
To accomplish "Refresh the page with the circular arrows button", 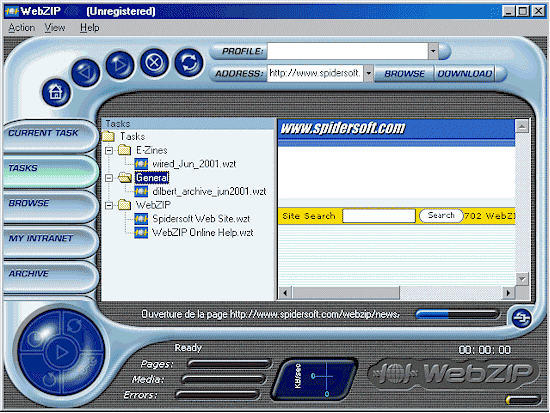I will pyautogui.click(x=189, y=63).
